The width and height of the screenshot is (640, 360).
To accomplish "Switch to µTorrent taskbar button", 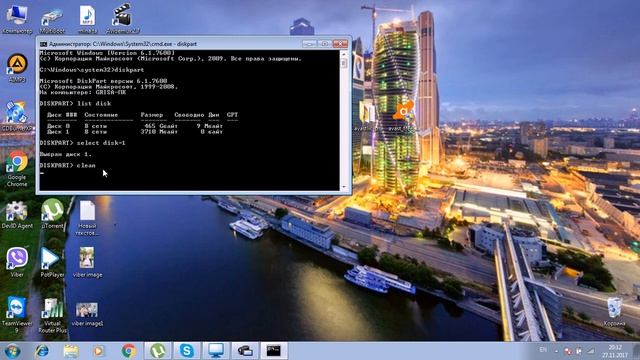I will 158,351.
